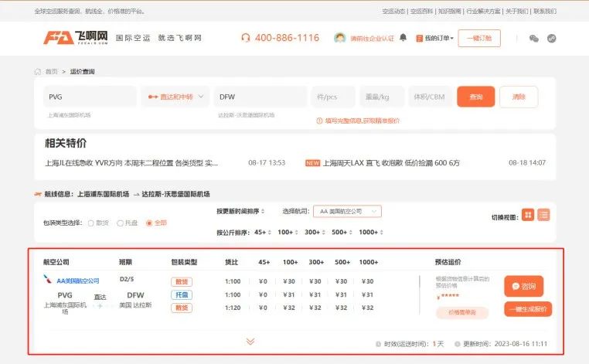Select the 托盘 packaging radio button
Screen dimensions: 589x364
click(x=121, y=223)
